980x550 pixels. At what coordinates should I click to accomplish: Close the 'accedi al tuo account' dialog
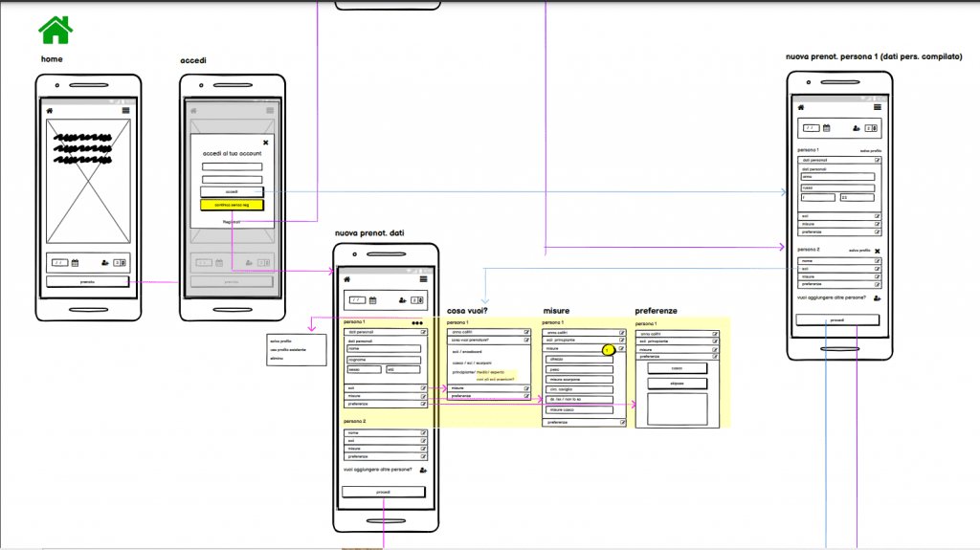(265, 143)
